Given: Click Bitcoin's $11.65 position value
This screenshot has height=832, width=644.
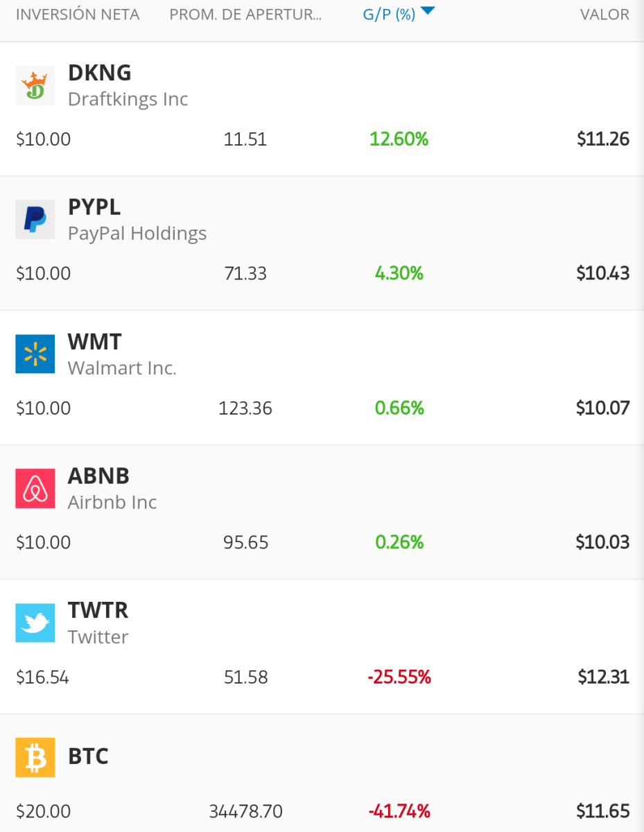Looking at the screenshot, I should coord(603,811).
